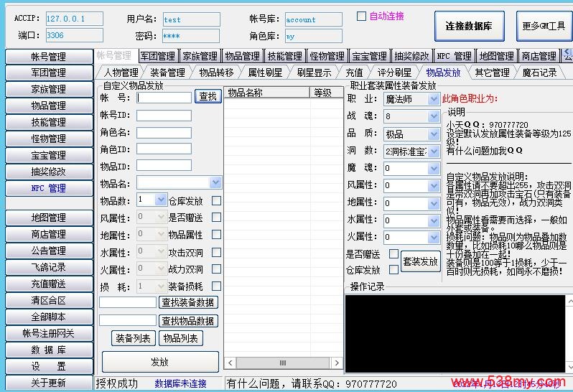This screenshot has width=573, height=392.
Task: Click the 端口 input field
Action: click(x=75, y=35)
